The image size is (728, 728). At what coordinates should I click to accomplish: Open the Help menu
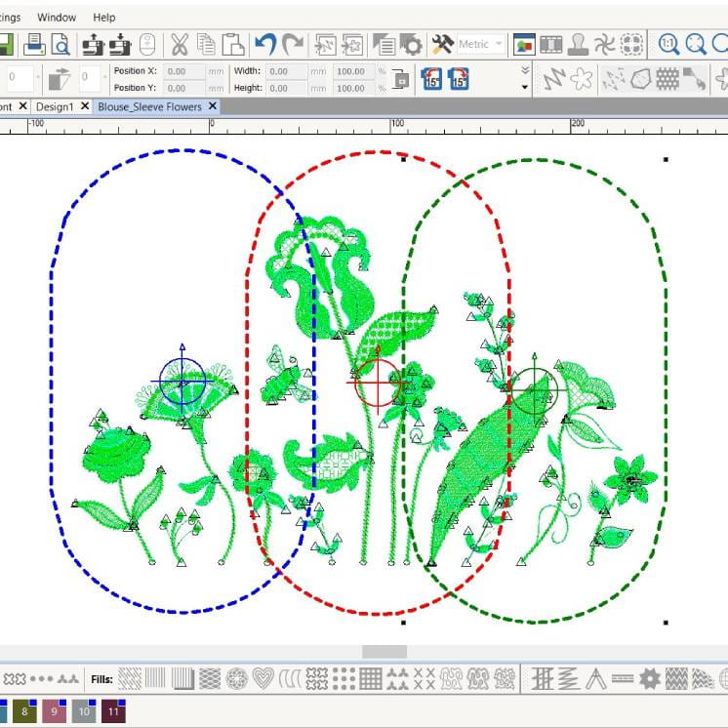pyautogui.click(x=103, y=18)
